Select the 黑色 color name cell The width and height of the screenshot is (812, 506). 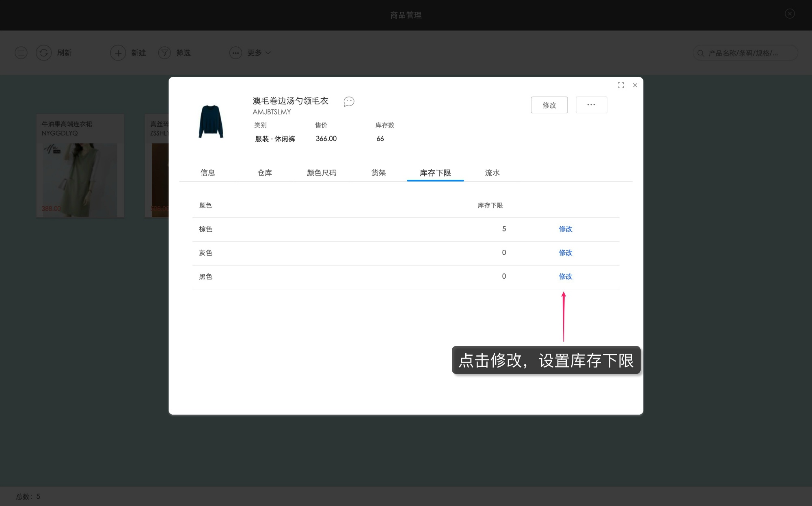tap(205, 277)
